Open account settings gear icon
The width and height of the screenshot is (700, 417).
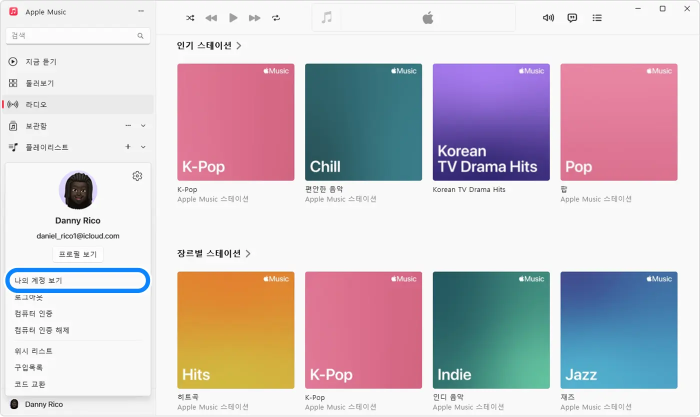pyautogui.click(x=138, y=176)
